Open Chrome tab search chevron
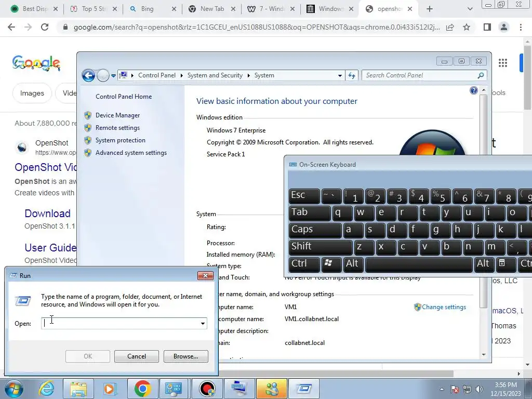Screen dimensions: 532x399 470,9
